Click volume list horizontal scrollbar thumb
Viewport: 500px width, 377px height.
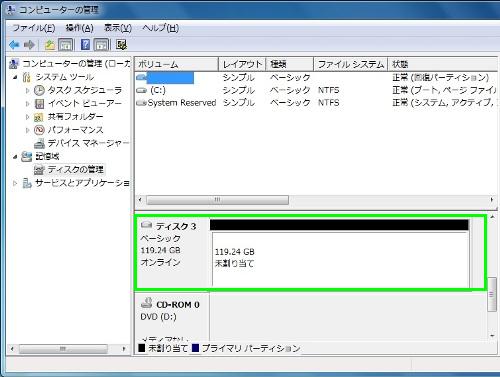pyautogui.click(x=217, y=200)
